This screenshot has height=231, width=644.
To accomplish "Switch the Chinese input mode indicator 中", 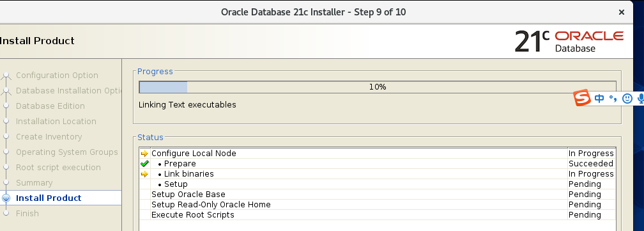I will (x=599, y=99).
